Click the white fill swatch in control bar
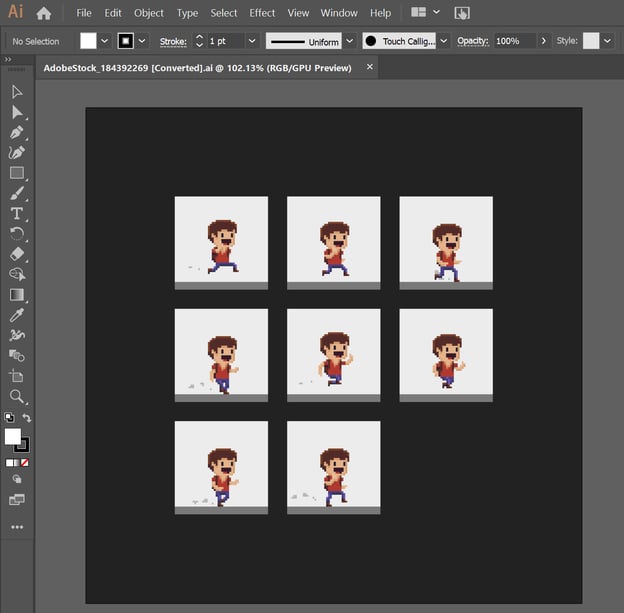The image size is (624, 613). tap(88, 41)
